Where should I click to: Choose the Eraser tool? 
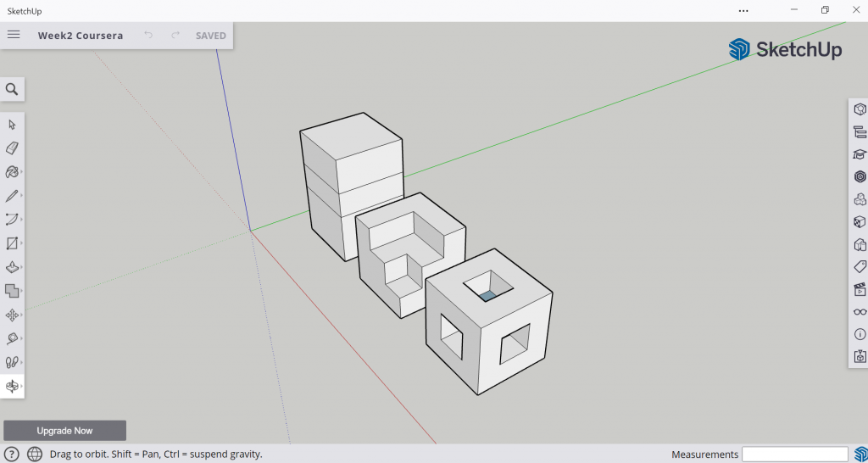point(12,148)
